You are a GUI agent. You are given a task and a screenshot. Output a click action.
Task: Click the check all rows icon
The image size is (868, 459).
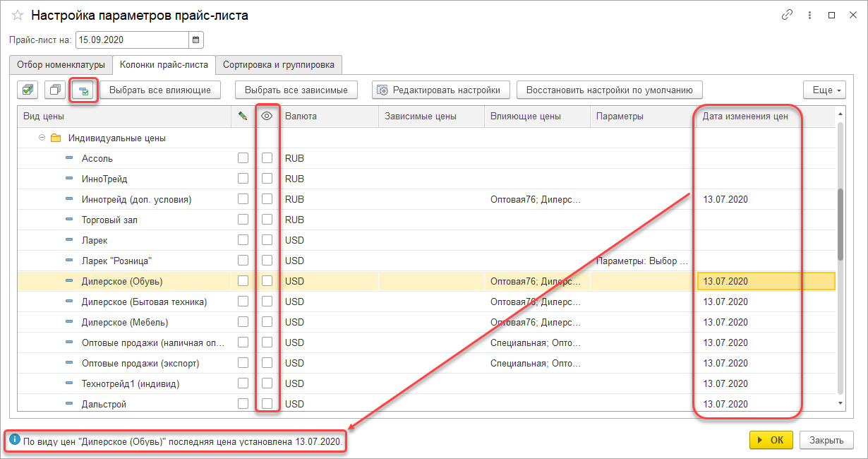coord(28,90)
